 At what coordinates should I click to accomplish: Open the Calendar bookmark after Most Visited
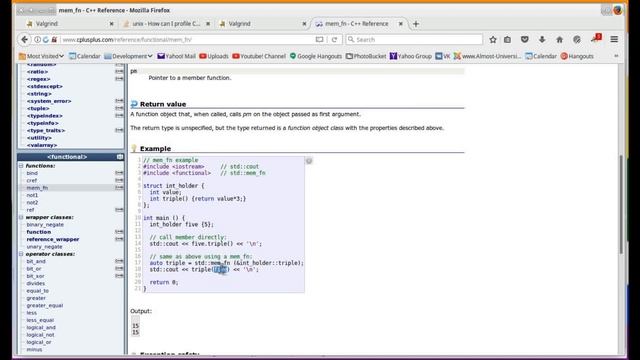point(84,56)
